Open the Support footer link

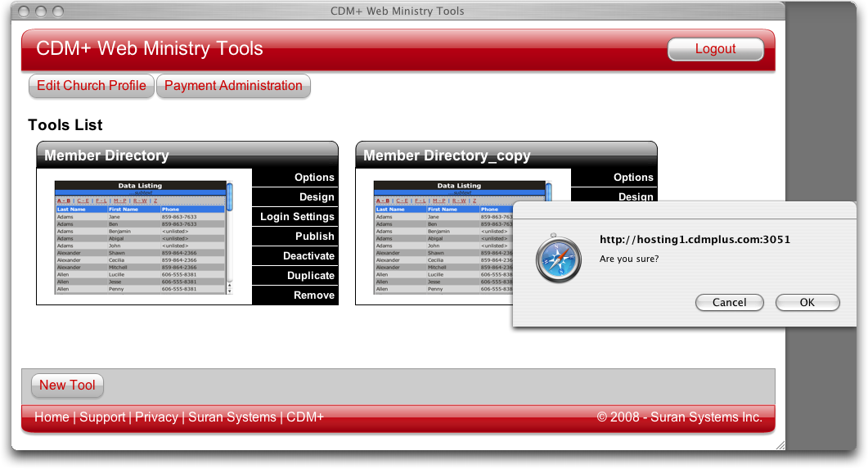coord(102,417)
